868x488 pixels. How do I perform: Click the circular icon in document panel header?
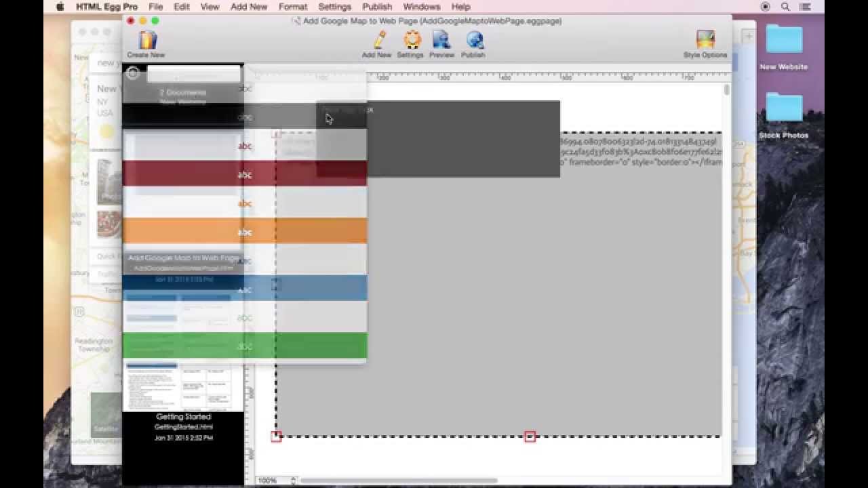point(133,73)
